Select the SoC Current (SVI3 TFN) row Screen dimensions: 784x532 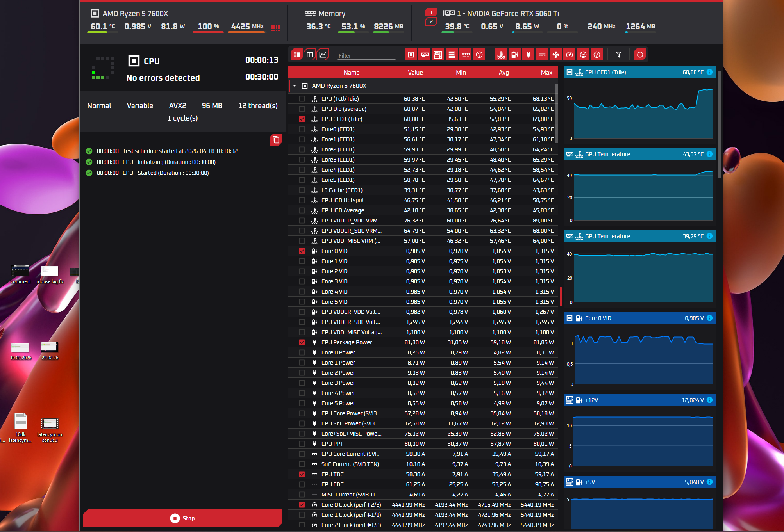[423, 464]
